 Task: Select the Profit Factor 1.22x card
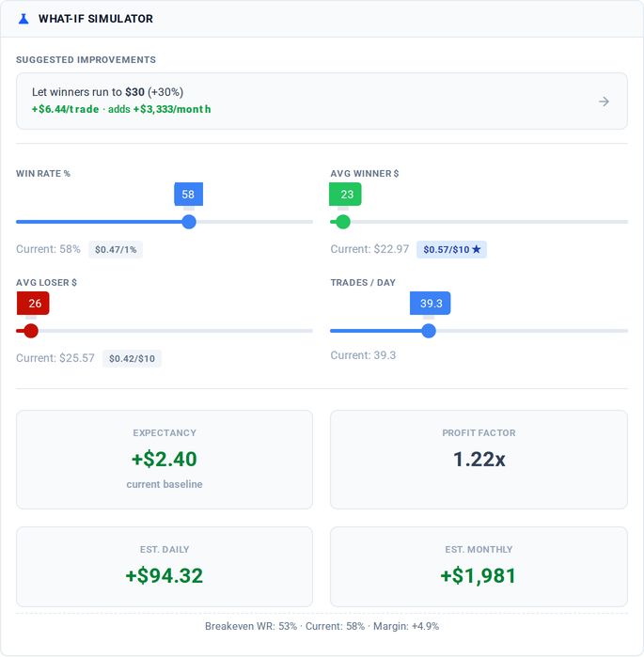pyautogui.click(x=479, y=460)
